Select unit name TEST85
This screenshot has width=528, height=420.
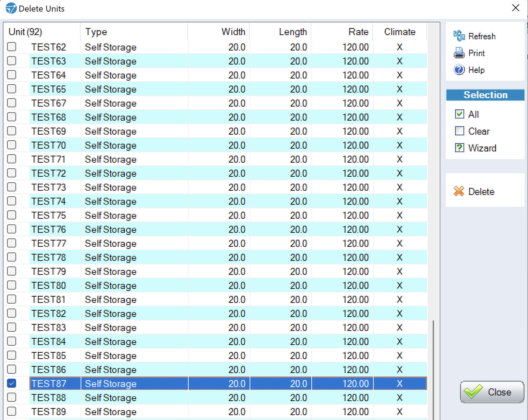[48, 355]
